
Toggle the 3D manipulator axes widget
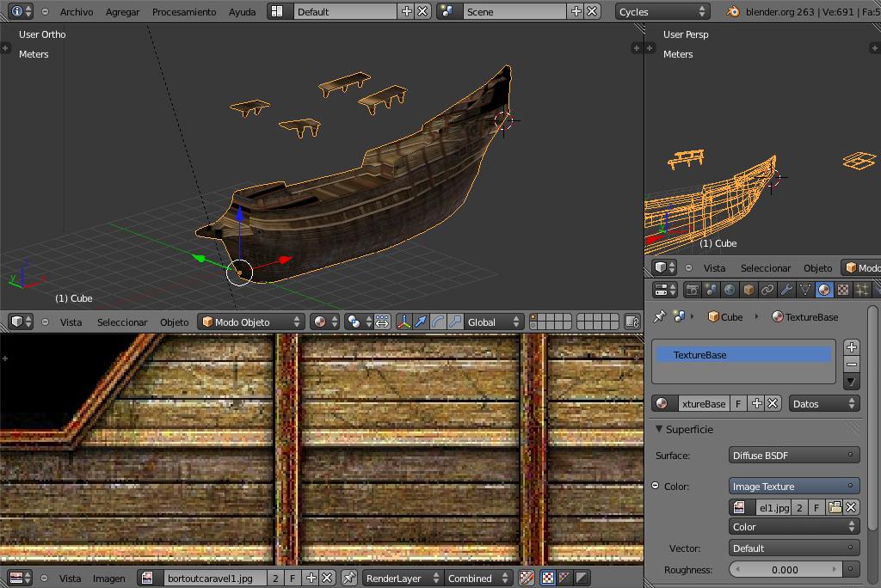click(404, 322)
